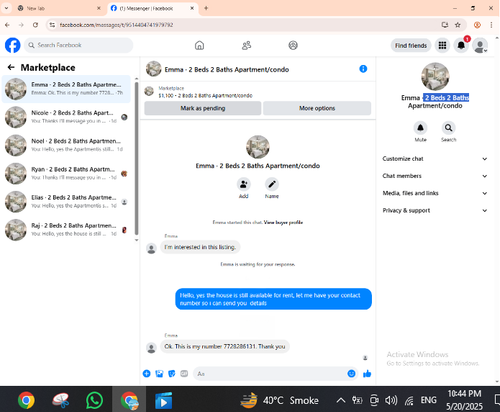View site information icon in address bar

(52, 25)
